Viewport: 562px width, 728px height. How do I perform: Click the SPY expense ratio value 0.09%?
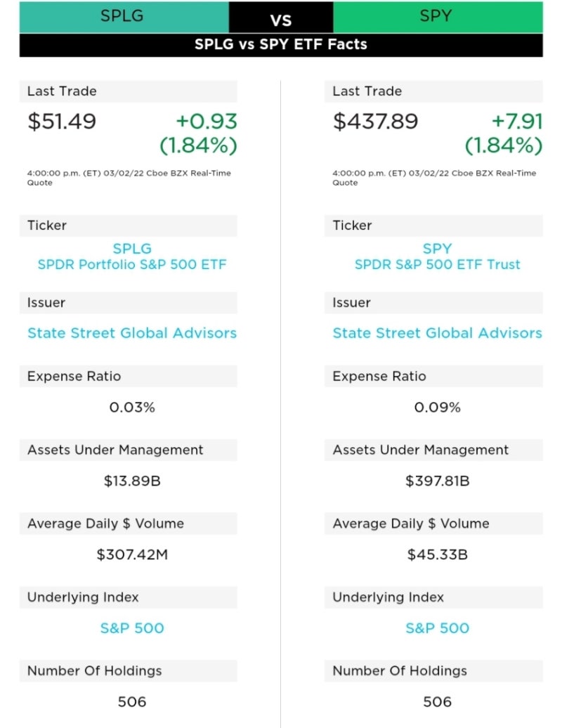tap(437, 408)
